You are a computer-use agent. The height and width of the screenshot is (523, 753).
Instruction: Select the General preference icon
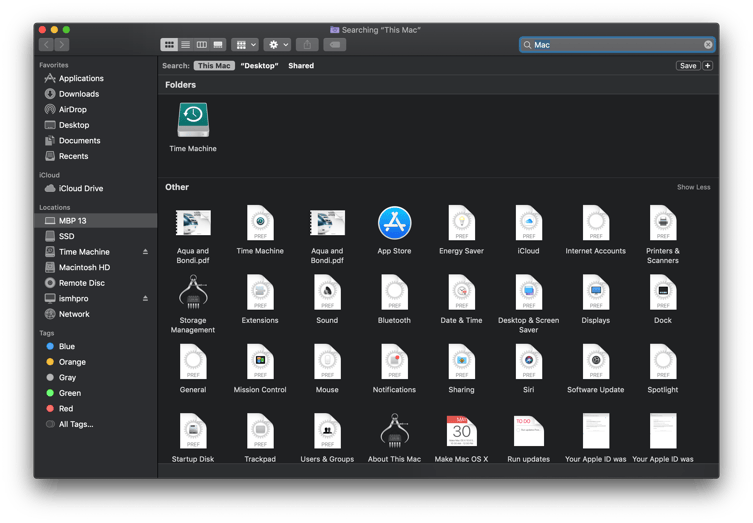[x=193, y=362]
